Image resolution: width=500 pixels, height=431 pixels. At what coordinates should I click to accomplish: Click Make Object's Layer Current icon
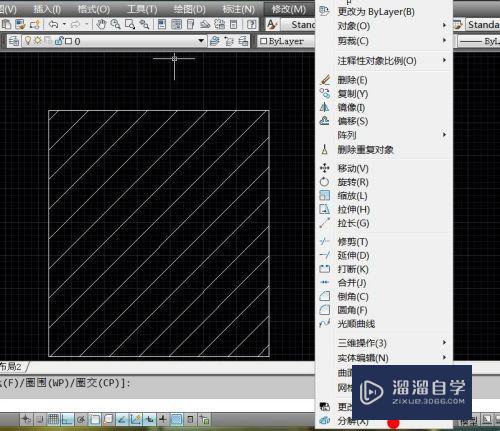point(214,41)
